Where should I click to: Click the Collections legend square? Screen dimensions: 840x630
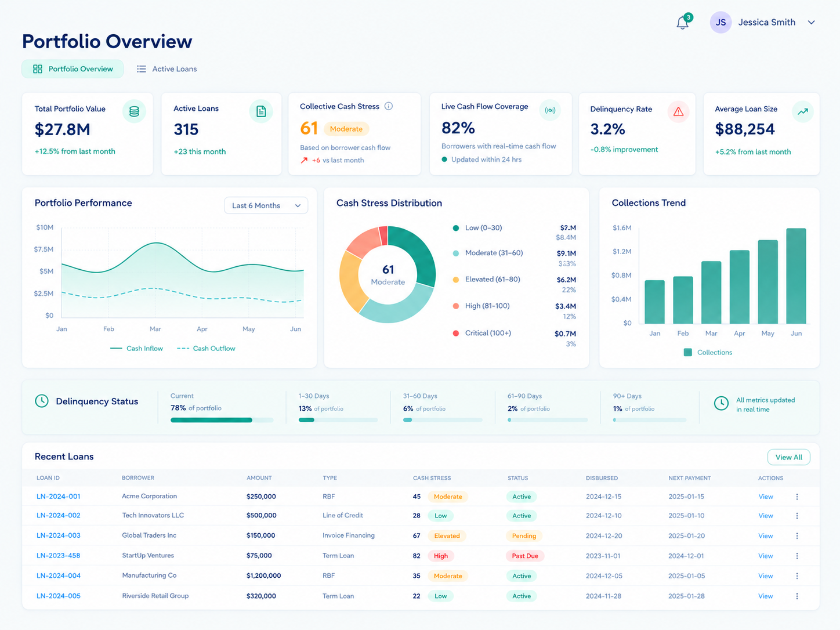(688, 352)
